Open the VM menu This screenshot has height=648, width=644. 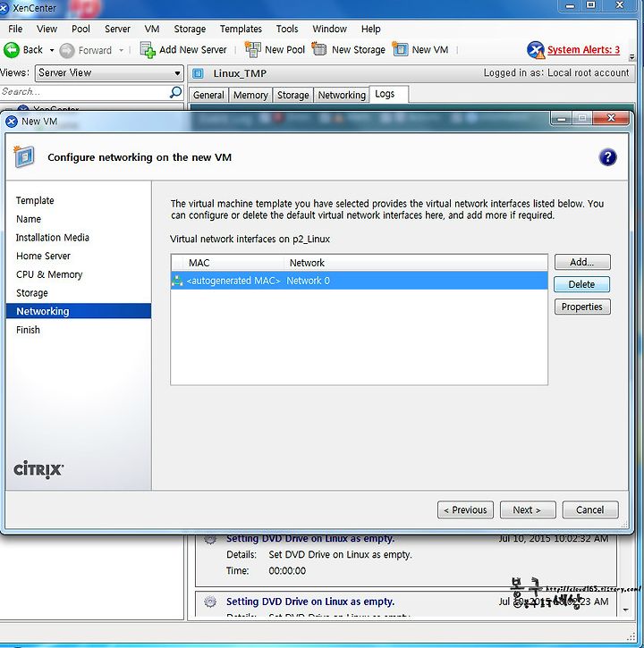coord(152,29)
